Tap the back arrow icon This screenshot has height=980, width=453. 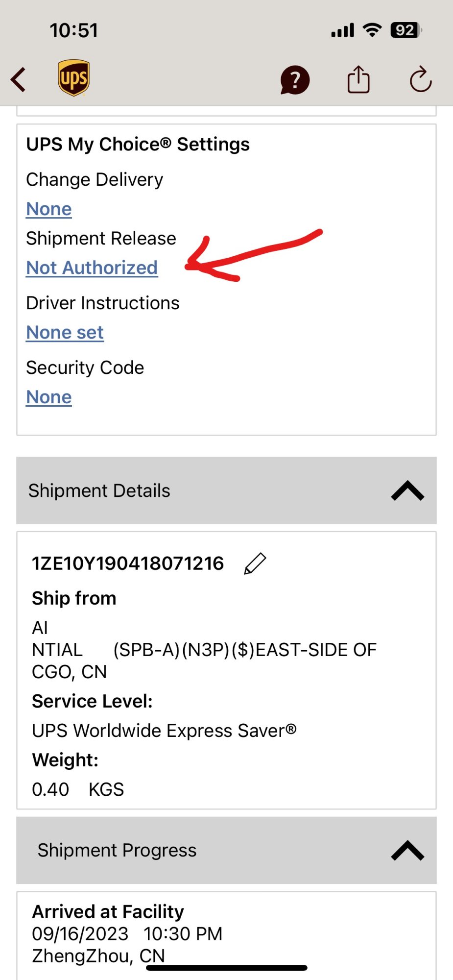pyautogui.click(x=19, y=80)
